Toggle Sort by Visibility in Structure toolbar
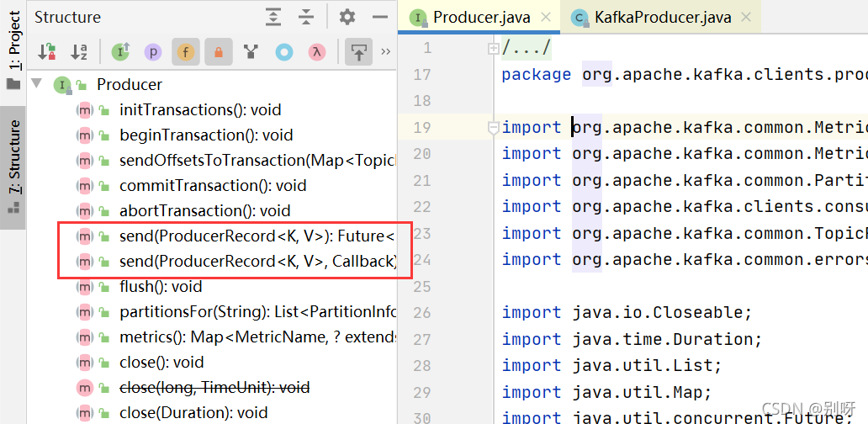Screen dimensions: 868x424 (x=47, y=52)
